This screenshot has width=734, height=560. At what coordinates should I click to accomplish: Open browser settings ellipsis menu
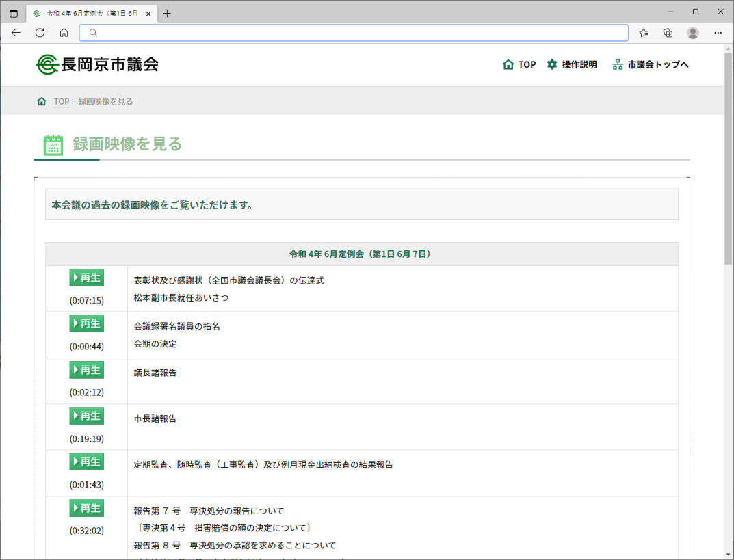(x=718, y=33)
